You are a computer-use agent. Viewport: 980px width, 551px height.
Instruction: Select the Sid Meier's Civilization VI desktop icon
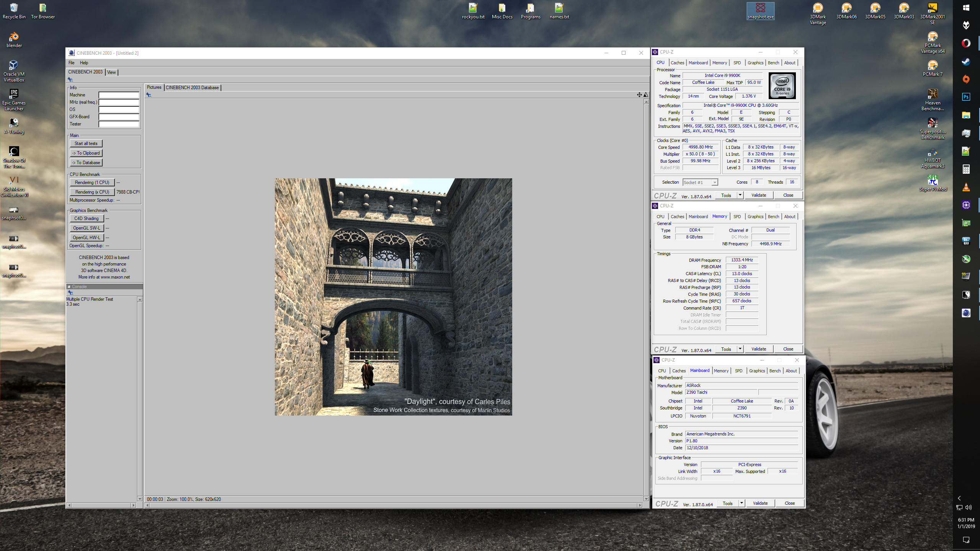(x=14, y=186)
